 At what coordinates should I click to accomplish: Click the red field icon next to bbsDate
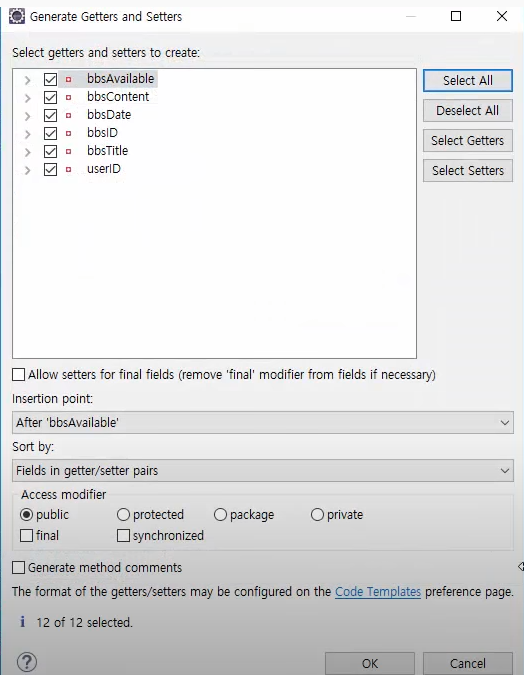tap(68, 115)
